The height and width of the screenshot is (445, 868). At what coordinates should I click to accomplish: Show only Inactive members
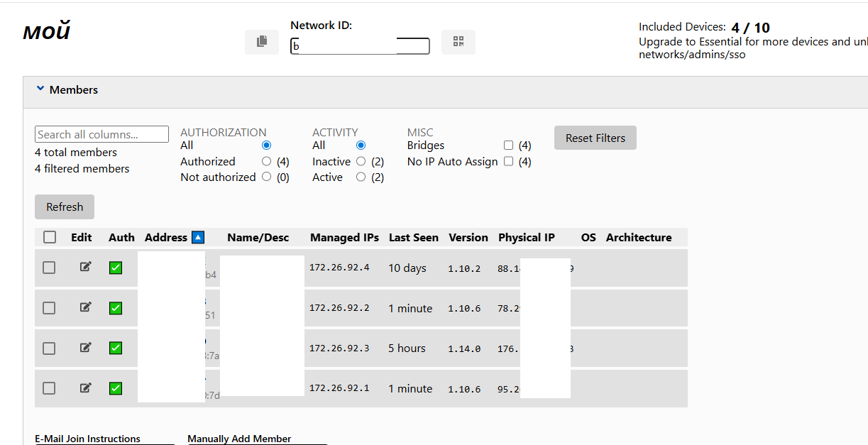click(x=361, y=161)
